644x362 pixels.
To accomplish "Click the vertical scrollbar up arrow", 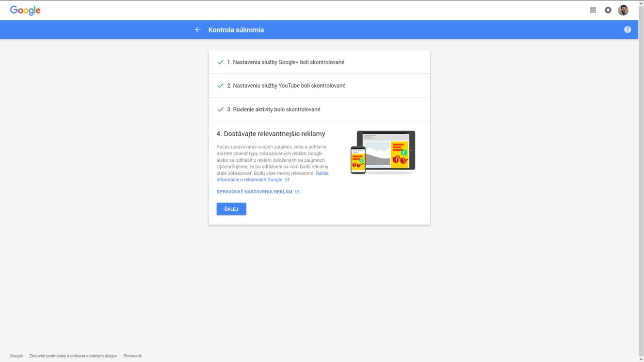I will point(641,3).
